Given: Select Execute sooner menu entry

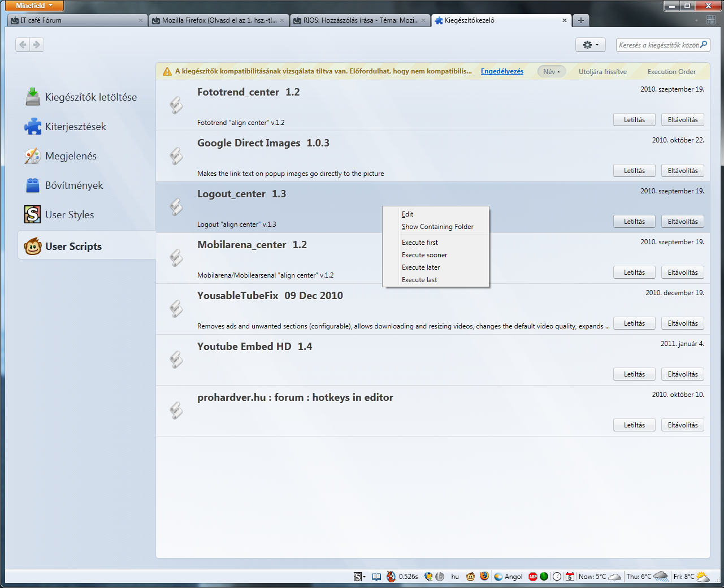Looking at the screenshot, I should coord(436,255).
